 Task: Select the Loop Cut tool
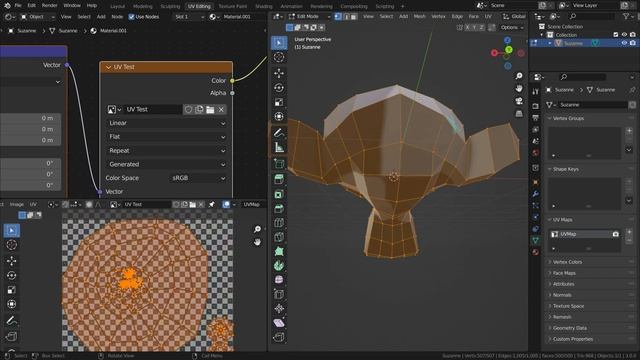279,223
